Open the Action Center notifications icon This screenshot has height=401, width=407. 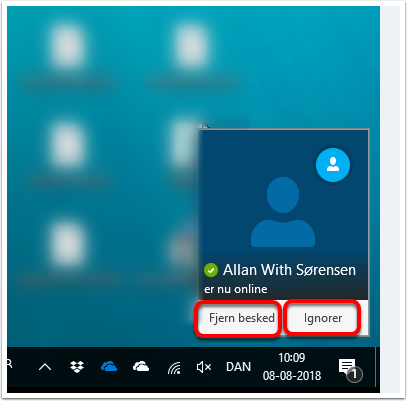[347, 366]
